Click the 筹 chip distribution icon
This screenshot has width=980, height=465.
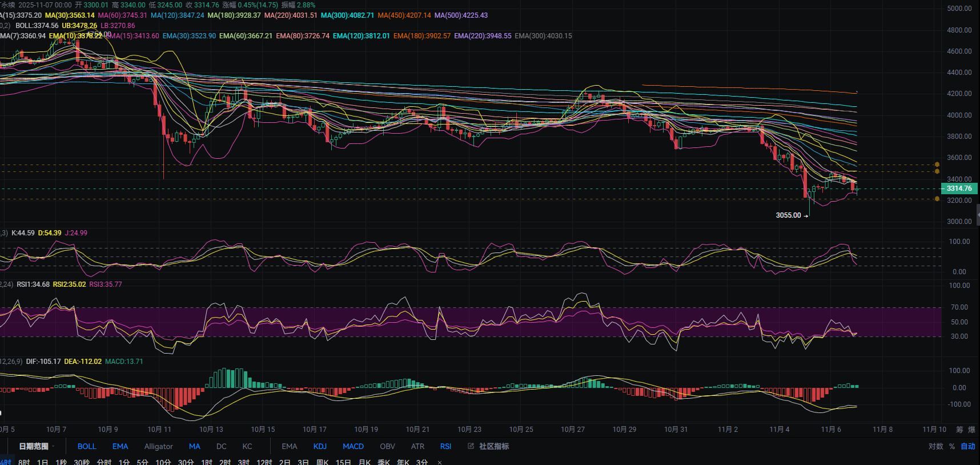pyautogui.click(x=959, y=430)
